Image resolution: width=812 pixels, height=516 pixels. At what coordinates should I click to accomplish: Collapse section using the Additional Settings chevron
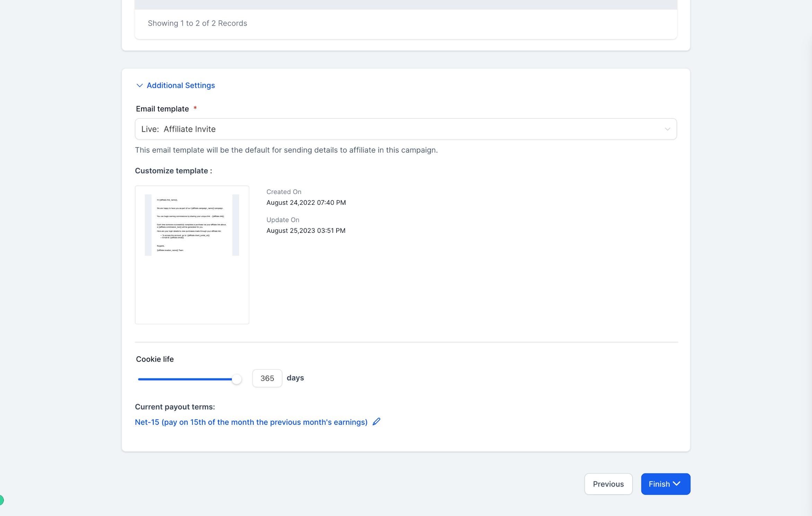[139, 86]
